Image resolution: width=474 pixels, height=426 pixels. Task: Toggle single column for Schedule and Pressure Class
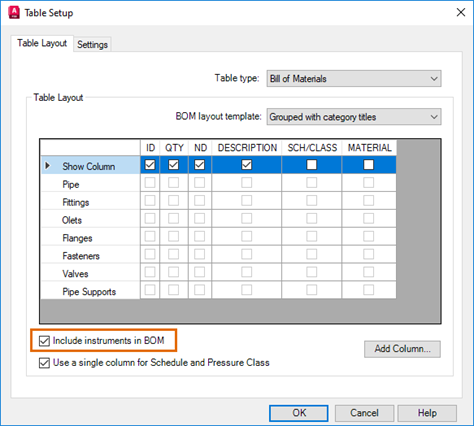[44, 363]
